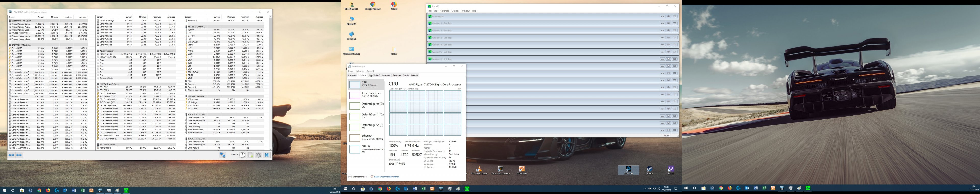
Task: Select Datenträger 0 (D:) performance entry
Action: coord(366,106)
